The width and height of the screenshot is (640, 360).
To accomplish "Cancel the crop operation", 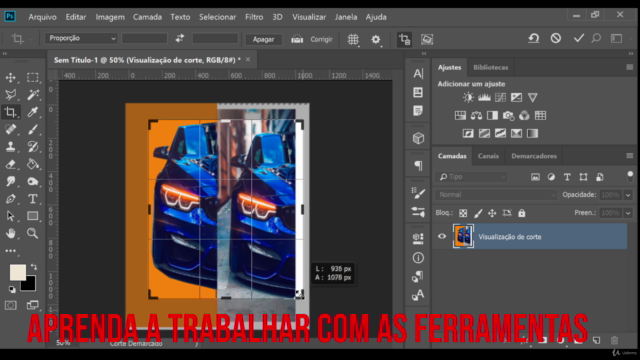I will 556,38.
